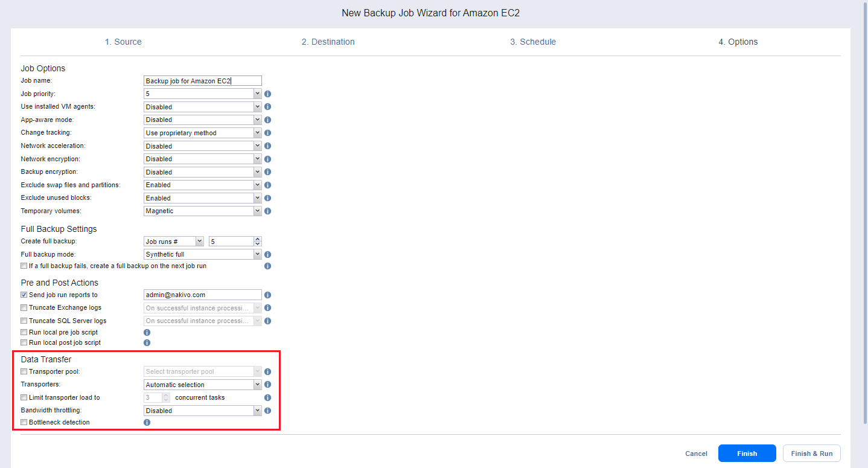The width and height of the screenshot is (868, 468).
Task: Open the Transporters Automatic selection dropdown
Action: click(x=202, y=385)
